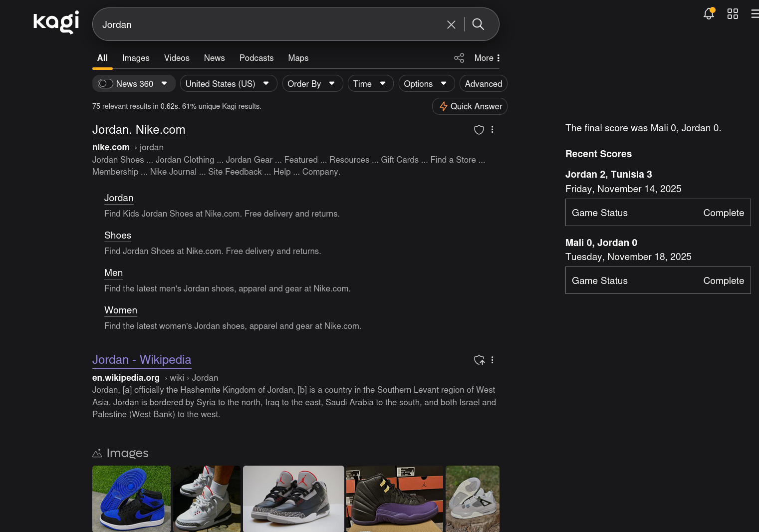Click the Quick Answer button
This screenshot has width=759, height=532.
pos(470,106)
